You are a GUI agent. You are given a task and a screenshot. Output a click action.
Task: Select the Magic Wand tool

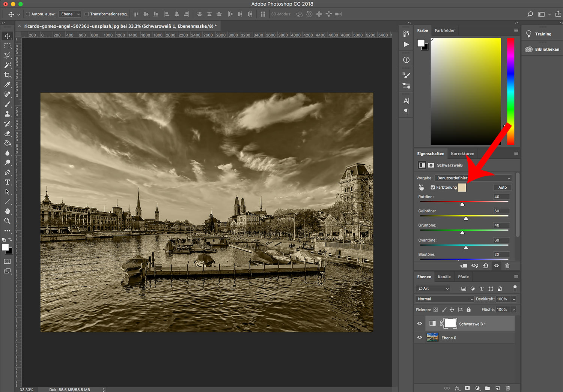[x=7, y=65]
